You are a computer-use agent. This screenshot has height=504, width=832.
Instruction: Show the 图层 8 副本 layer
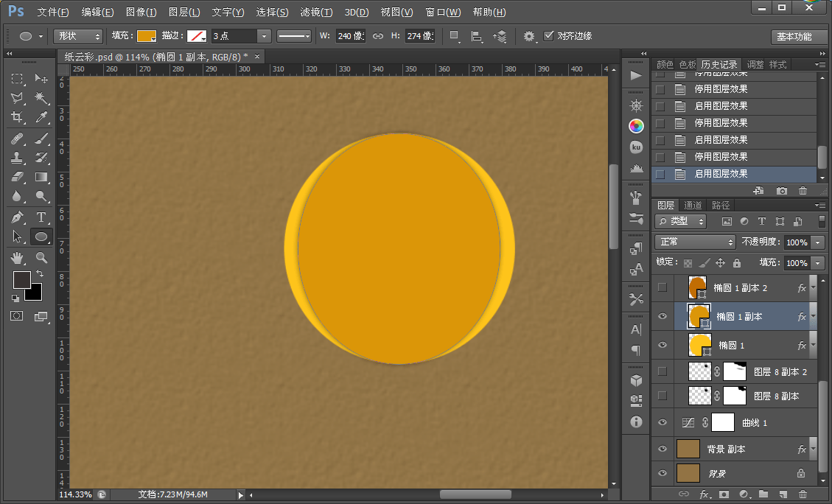tap(663, 396)
